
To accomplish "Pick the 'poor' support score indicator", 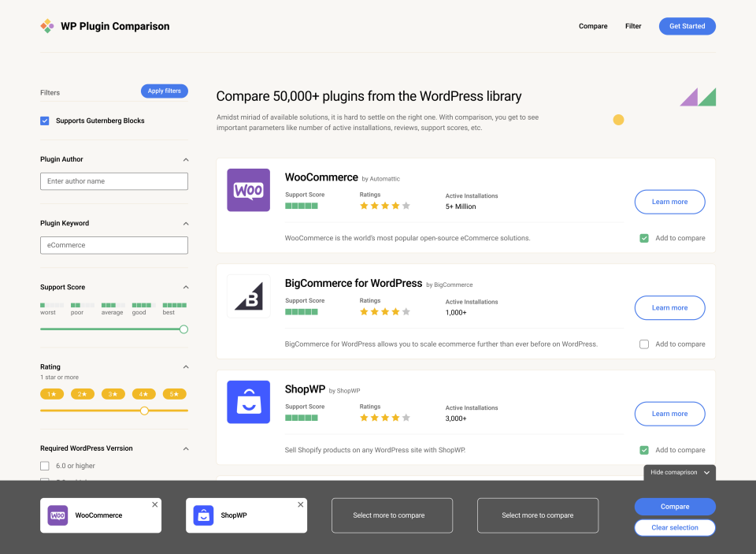I will click(x=83, y=308).
